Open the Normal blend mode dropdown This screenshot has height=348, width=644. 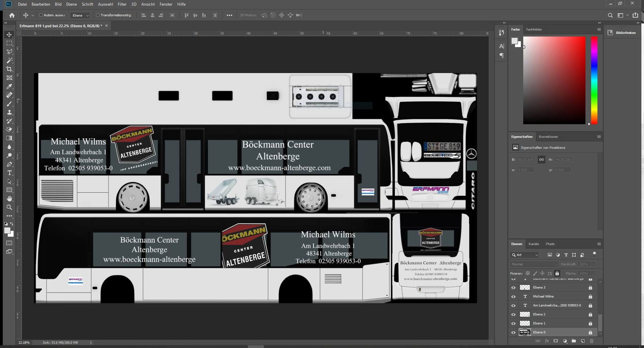click(x=533, y=264)
